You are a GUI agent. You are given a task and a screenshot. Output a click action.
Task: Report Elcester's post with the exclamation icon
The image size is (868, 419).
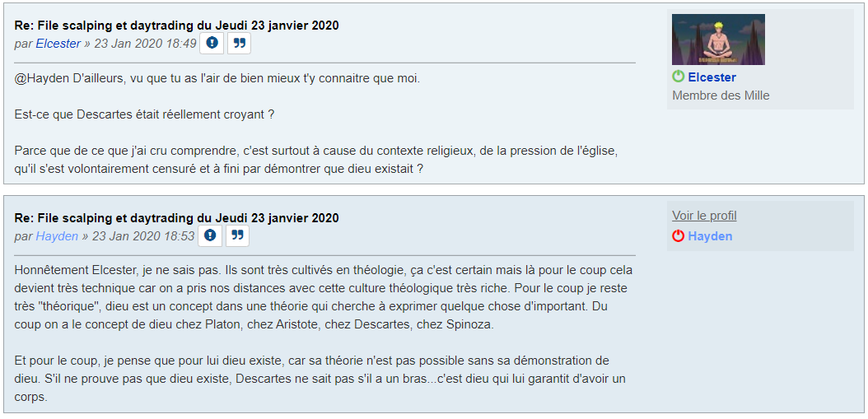point(212,43)
